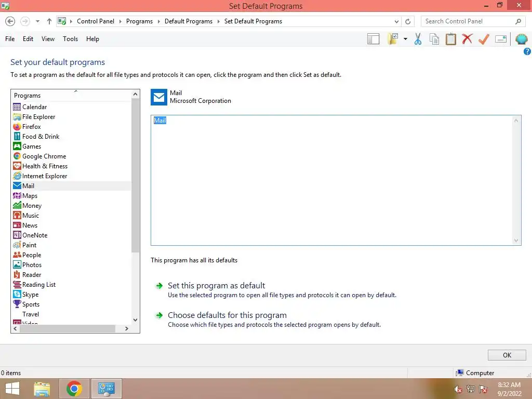This screenshot has width=532, height=399.
Task: Open the Edit menu
Action: (x=28, y=39)
